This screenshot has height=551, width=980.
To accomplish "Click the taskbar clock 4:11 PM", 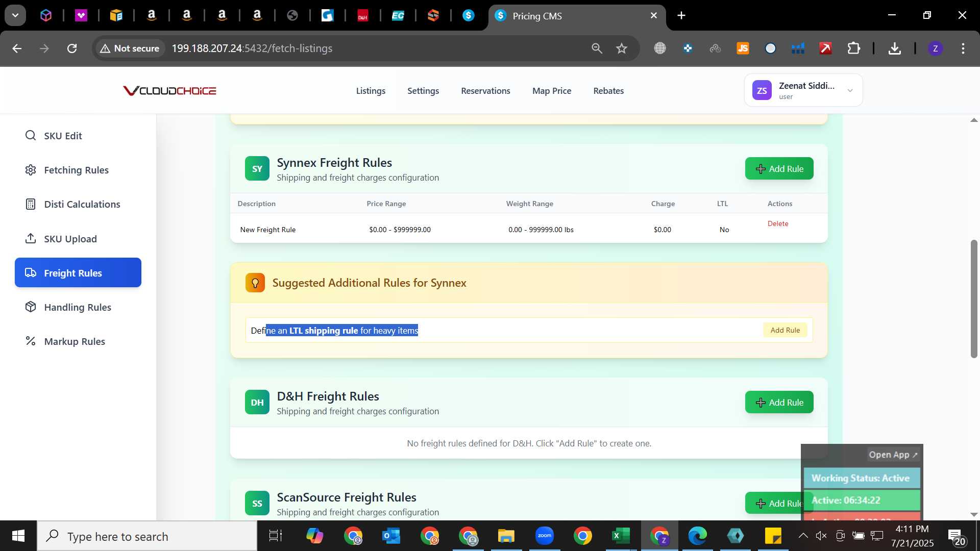I will [x=912, y=529].
